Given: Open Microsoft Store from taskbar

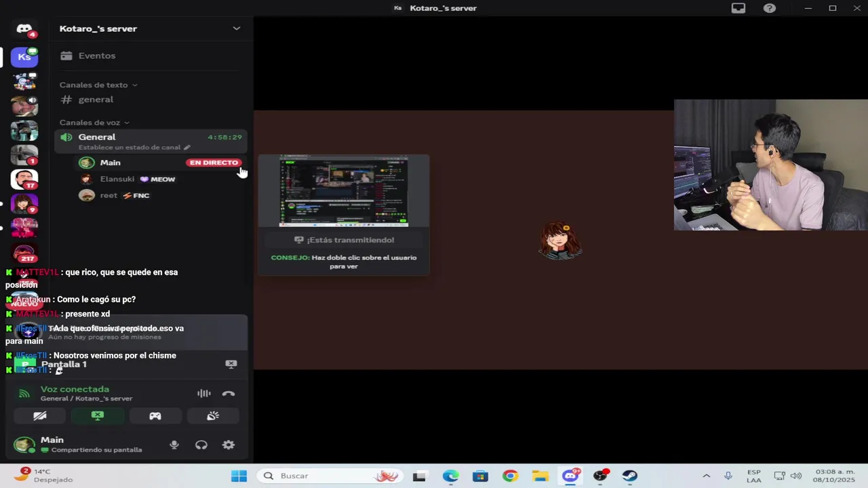Looking at the screenshot, I should pos(480,476).
